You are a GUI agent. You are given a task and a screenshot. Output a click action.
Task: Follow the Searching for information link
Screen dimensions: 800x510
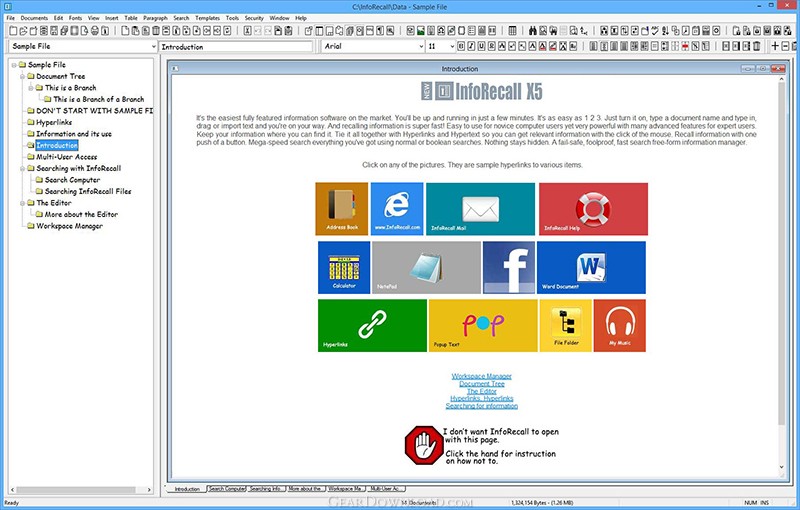pyautogui.click(x=482, y=406)
